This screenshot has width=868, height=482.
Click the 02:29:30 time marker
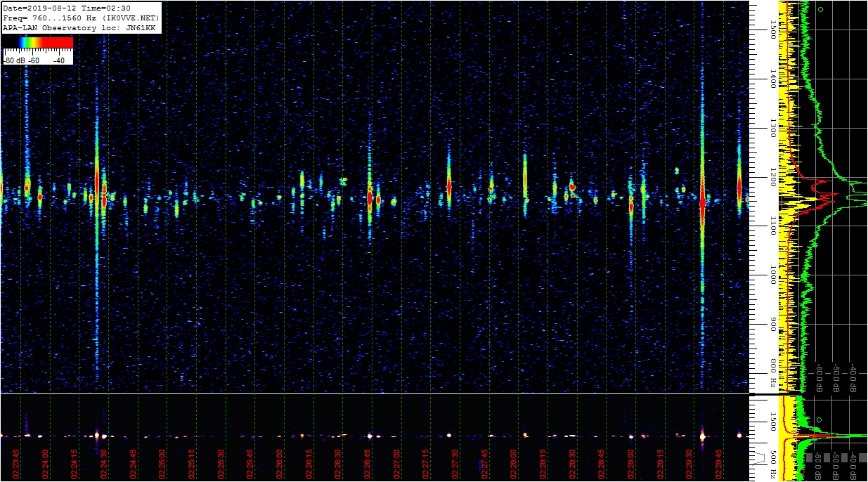pos(690,464)
